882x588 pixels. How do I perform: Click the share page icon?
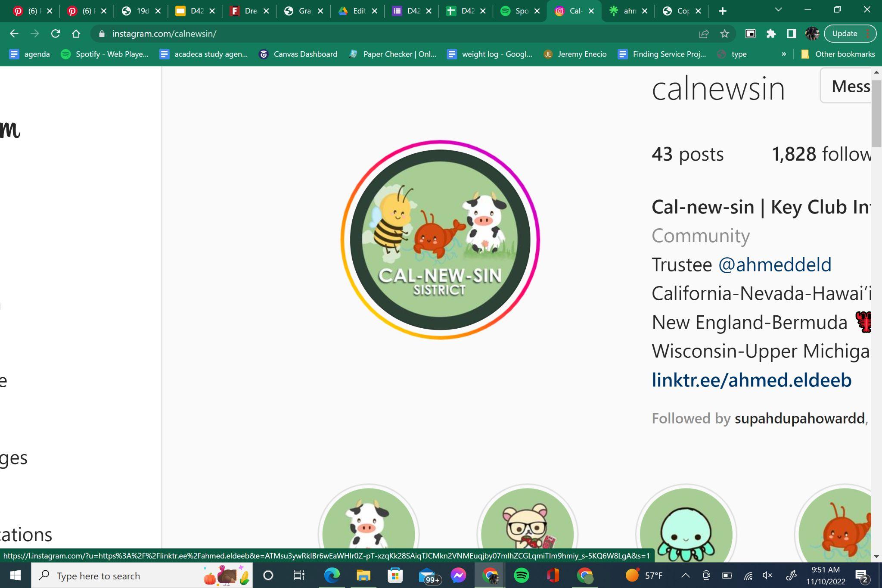704,34
